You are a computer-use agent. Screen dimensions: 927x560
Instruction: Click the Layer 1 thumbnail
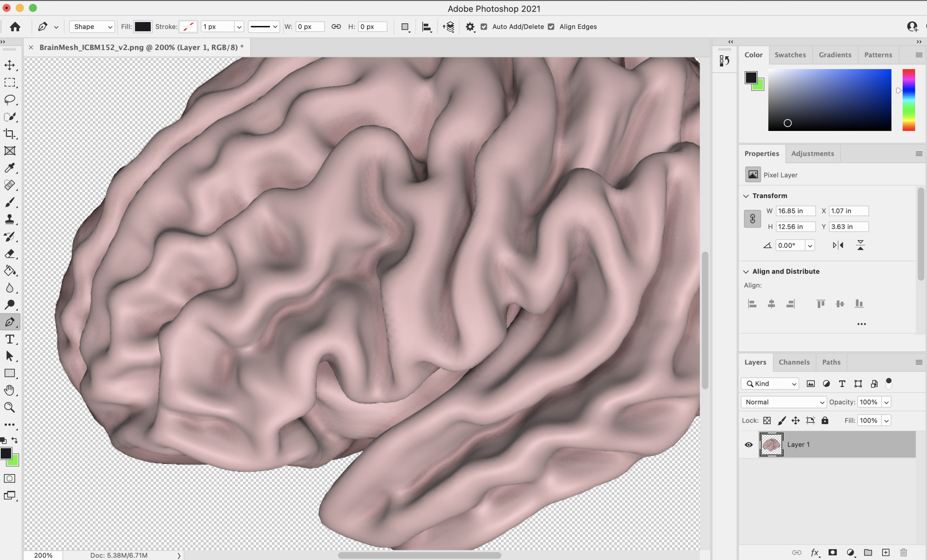pyautogui.click(x=771, y=444)
